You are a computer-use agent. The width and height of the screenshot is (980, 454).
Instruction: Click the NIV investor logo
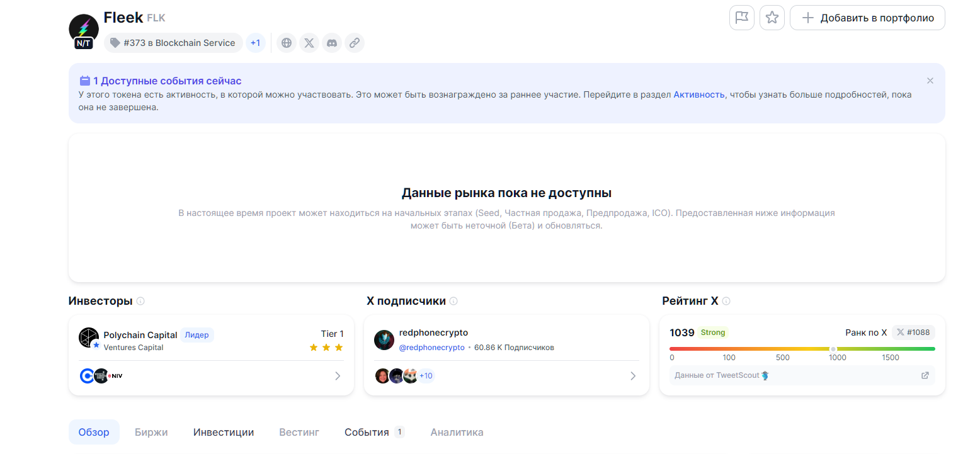pyautogui.click(x=115, y=376)
